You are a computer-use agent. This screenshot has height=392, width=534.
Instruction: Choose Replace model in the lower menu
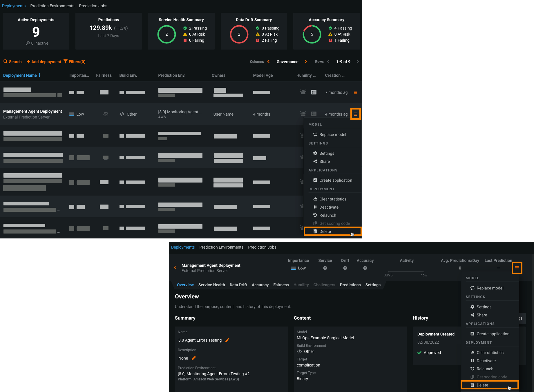coord(490,288)
